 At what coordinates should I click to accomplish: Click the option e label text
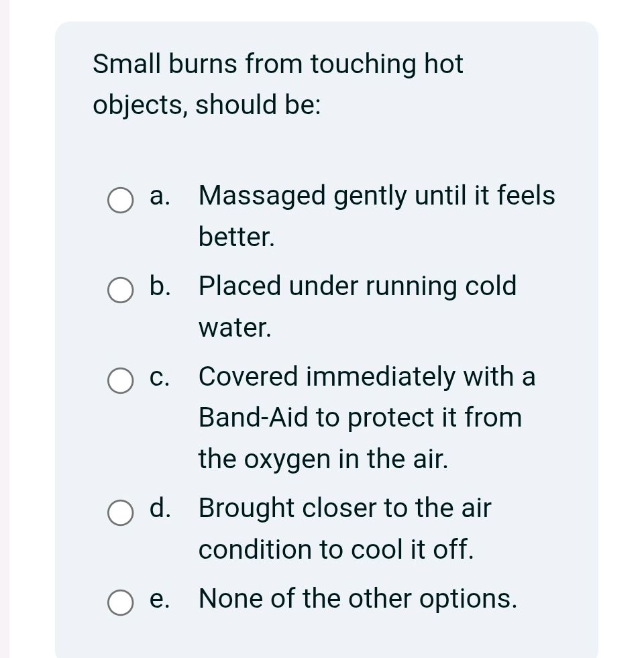coord(159,598)
